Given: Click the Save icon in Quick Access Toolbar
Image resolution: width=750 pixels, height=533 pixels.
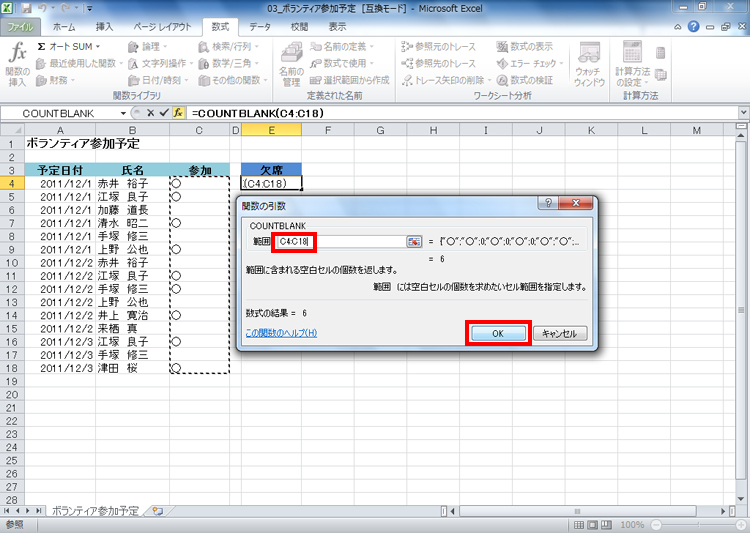Looking at the screenshot, I should pos(27,8).
